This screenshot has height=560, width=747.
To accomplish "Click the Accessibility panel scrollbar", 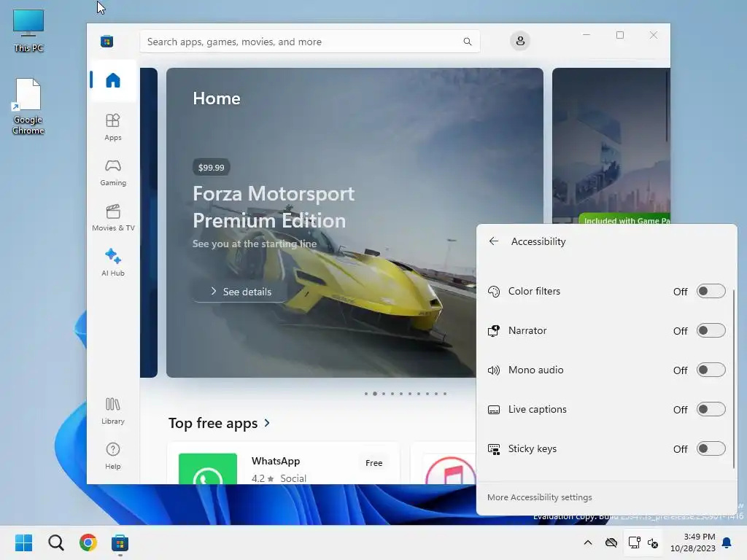I will click(734, 378).
